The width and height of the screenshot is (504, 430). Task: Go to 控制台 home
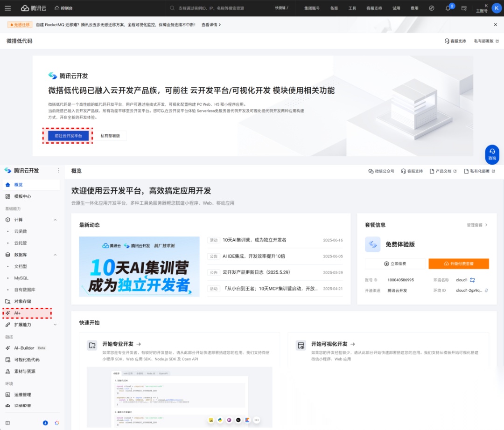[x=63, y=8]
